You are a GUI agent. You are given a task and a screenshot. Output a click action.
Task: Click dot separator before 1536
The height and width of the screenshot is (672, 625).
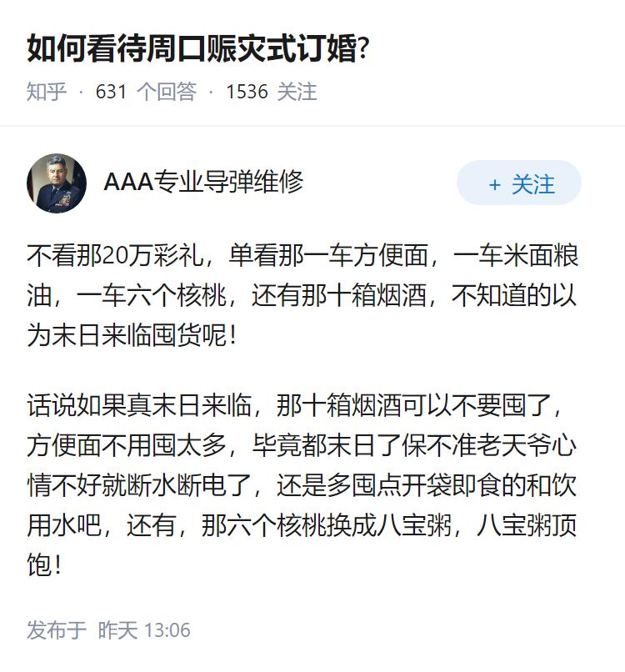tap(211, 92)
